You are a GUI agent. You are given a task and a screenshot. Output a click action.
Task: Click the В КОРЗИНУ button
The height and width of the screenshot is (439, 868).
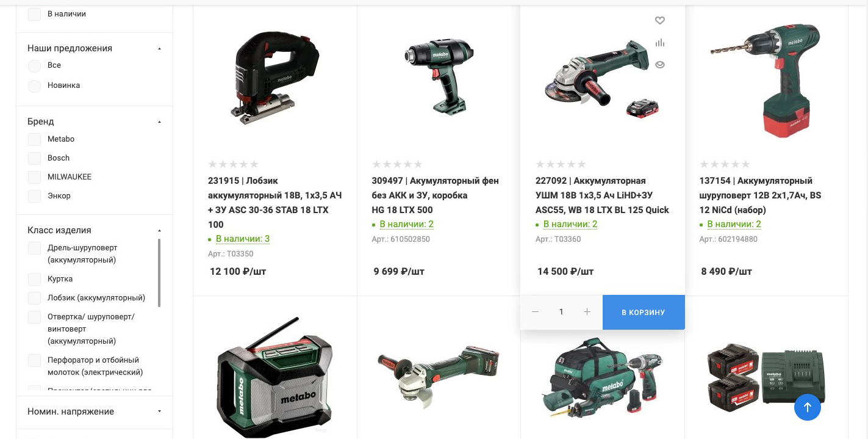tap(644, 312)
